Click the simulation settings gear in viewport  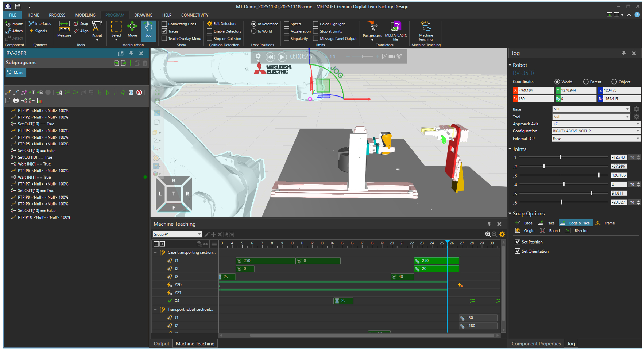[258, 56]
